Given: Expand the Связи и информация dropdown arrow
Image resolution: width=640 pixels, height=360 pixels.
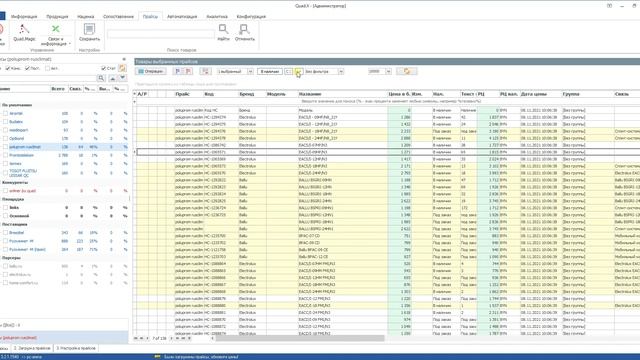Looking at the screenshot, I should click(70, 44).
